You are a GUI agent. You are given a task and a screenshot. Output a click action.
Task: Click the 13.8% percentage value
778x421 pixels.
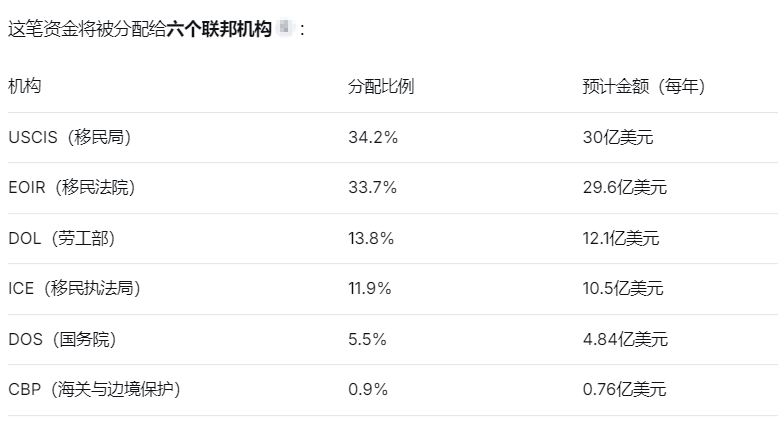371,238
